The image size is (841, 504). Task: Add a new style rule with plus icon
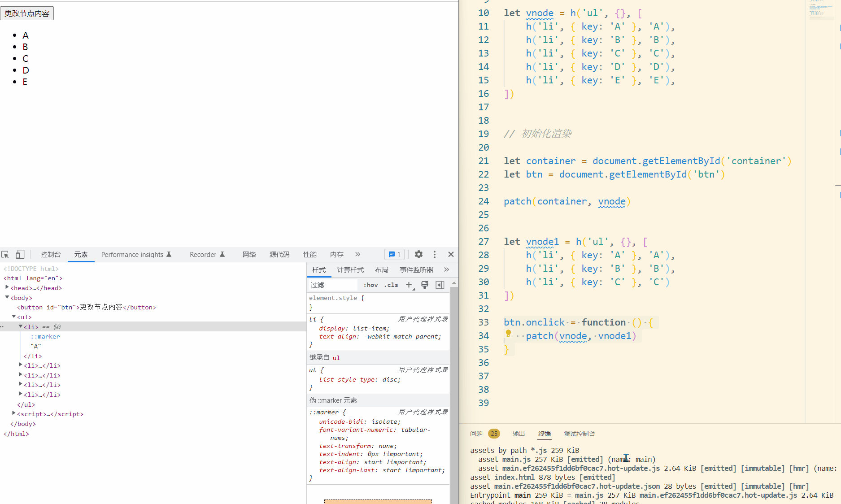(x=409, y=285)
